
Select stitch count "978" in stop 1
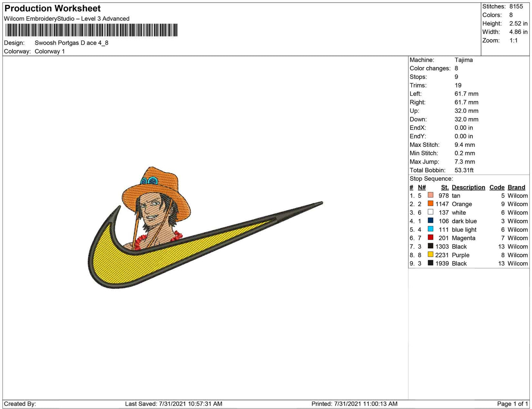click(x=444, y=196)
